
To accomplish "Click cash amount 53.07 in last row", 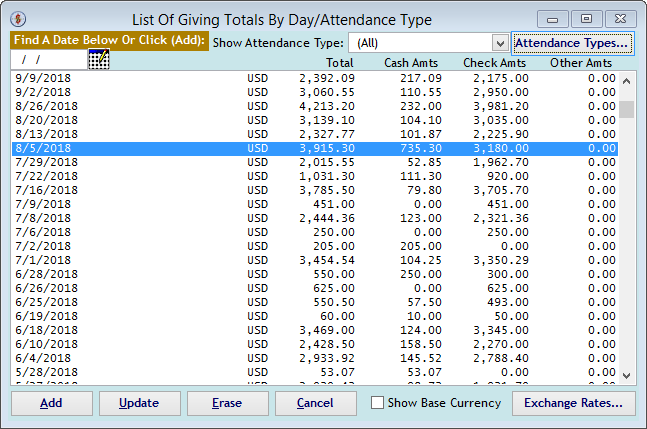I will [x=425, y=373].
